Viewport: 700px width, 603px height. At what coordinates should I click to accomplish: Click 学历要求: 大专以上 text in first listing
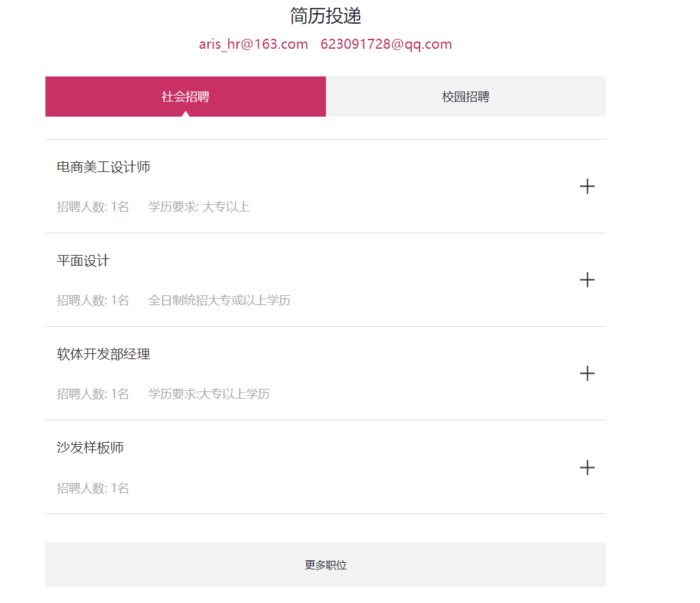[199, 207]
